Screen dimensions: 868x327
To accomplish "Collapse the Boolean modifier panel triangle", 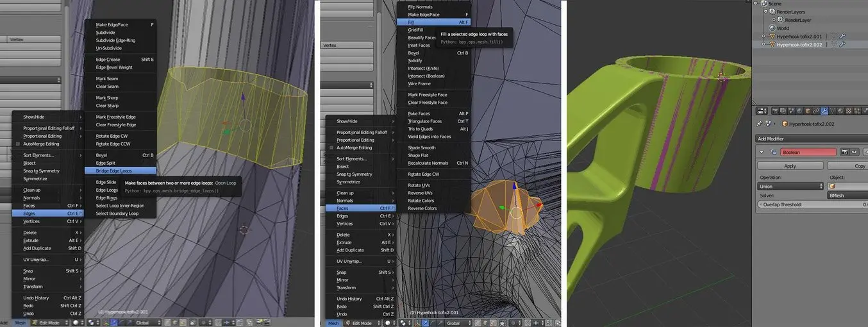I will 761,152.
